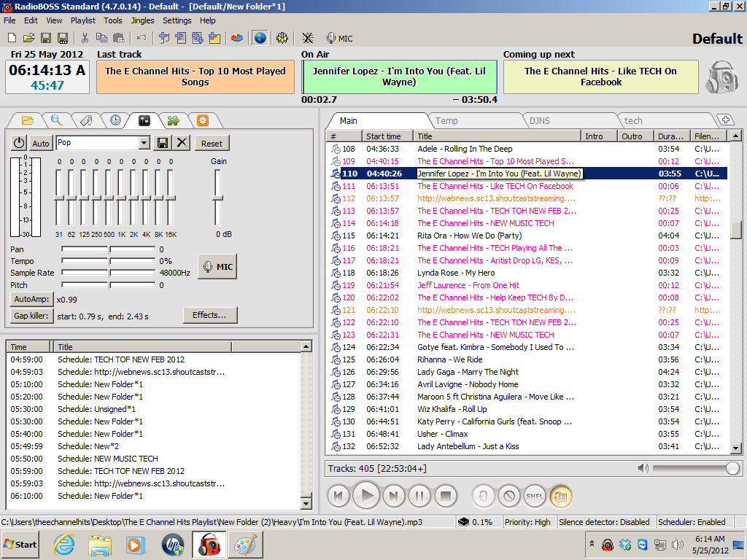Toggle the AutoAmp button
747x560 pixels.
(31, 300)
